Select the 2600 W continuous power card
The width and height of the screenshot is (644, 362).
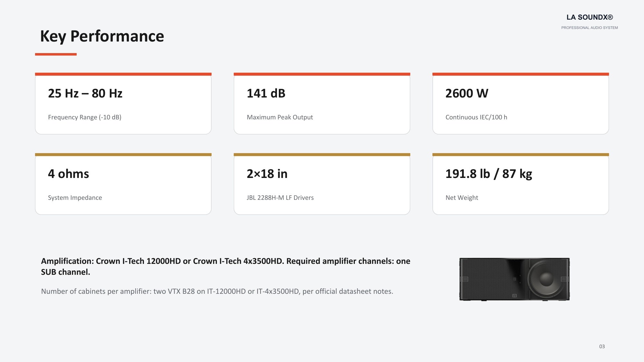pyautogui.click(x=521, y=104)
